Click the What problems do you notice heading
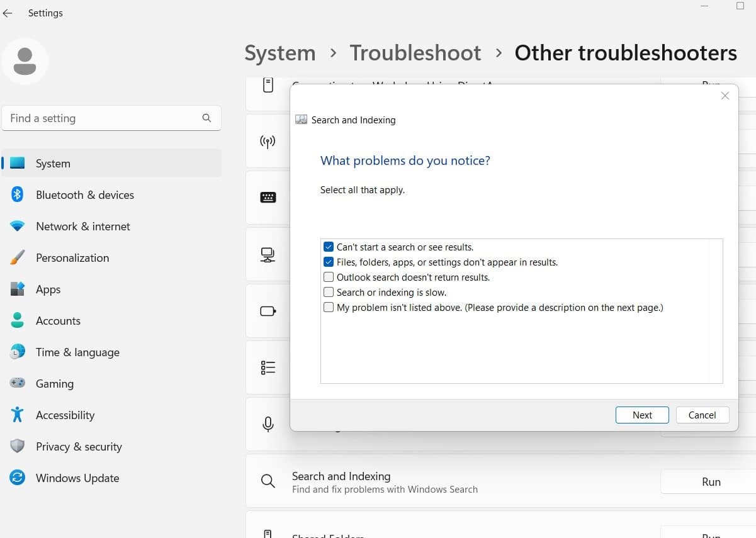756x538 pixels. [x=405, y=160]
